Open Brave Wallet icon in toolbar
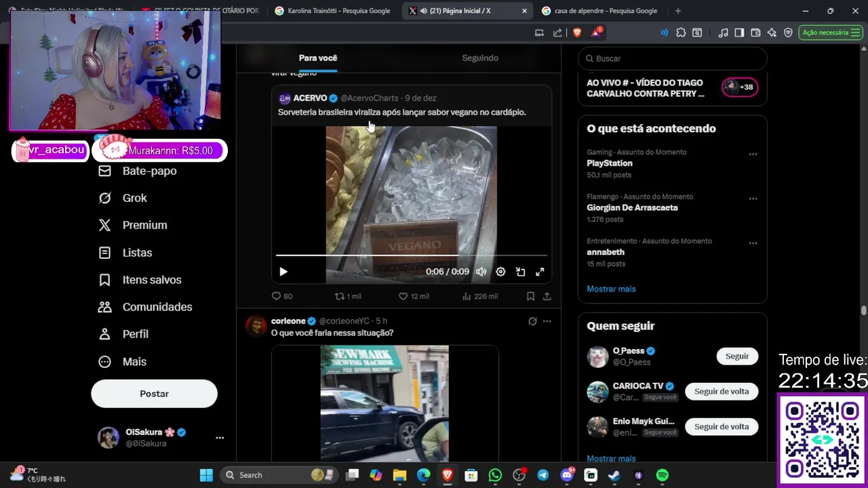This screenshot has height=488, width=868. [x=755, y=33]
